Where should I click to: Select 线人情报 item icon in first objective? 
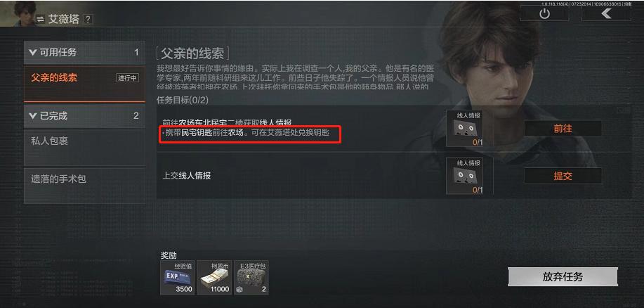tap(465, 128)
